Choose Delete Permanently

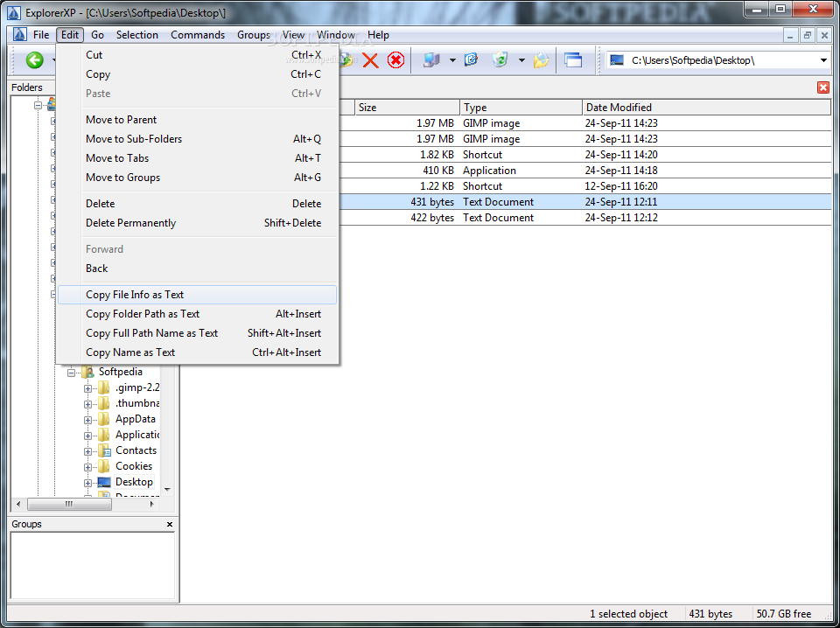(x=198, y=223)
